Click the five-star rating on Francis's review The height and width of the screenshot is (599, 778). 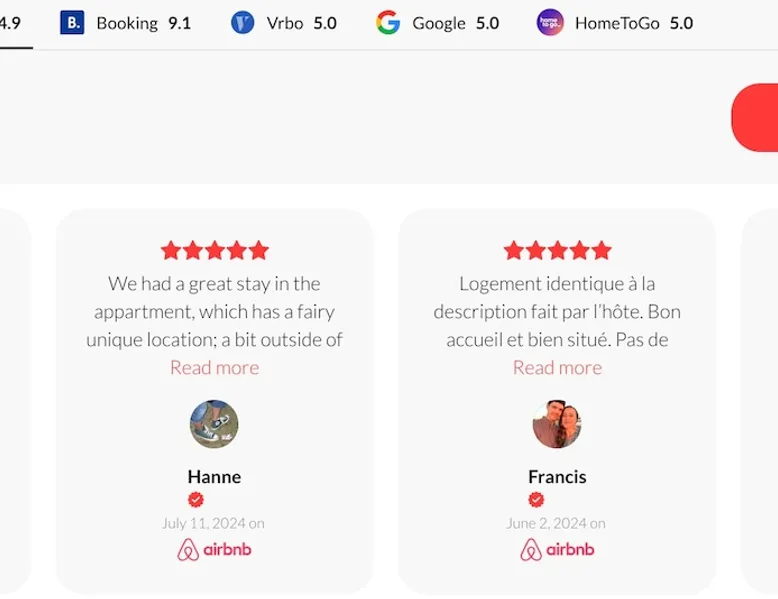coord(557,250)
